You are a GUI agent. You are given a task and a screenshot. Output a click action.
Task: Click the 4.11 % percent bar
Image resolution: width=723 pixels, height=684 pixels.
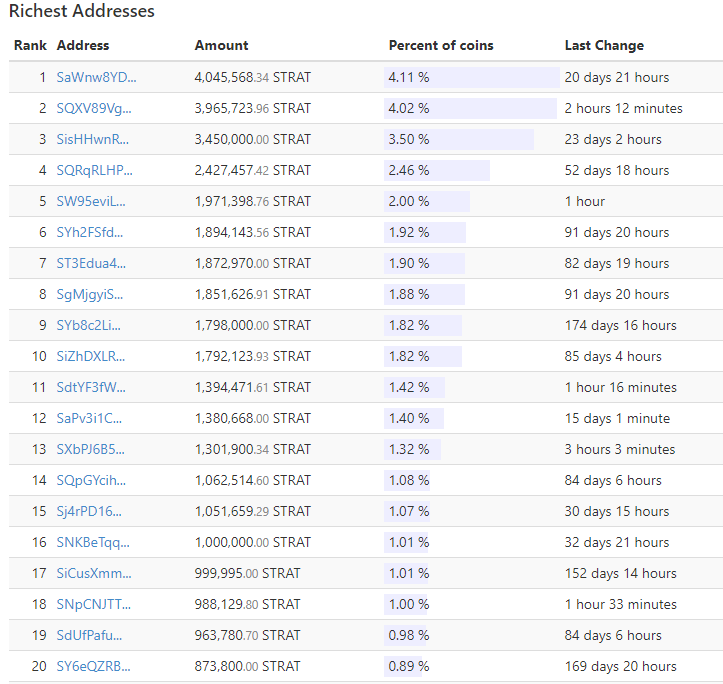tap(472, 77)
